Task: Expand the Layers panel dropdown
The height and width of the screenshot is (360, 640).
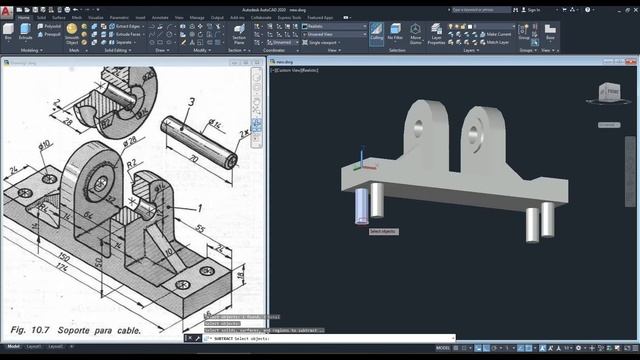Action: (471, 50)
